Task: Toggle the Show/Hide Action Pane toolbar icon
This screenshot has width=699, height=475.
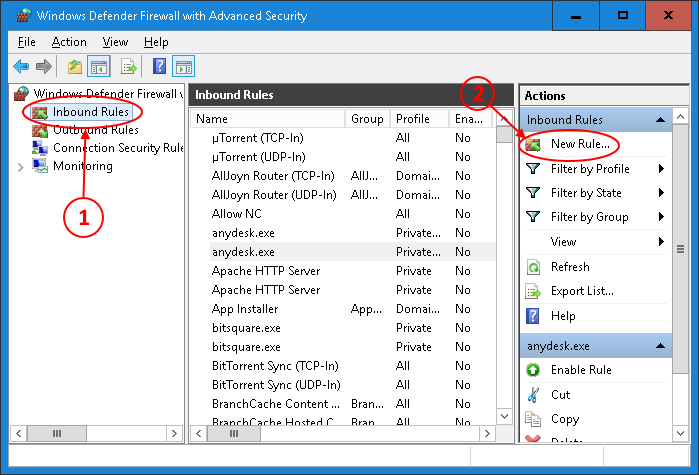Action: (183, 66)
